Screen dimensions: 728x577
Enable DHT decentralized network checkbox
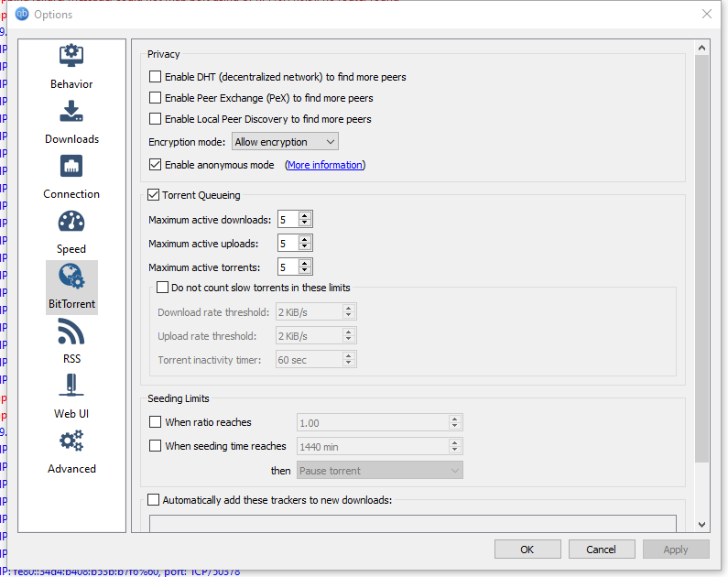click(x=155, y=77)
